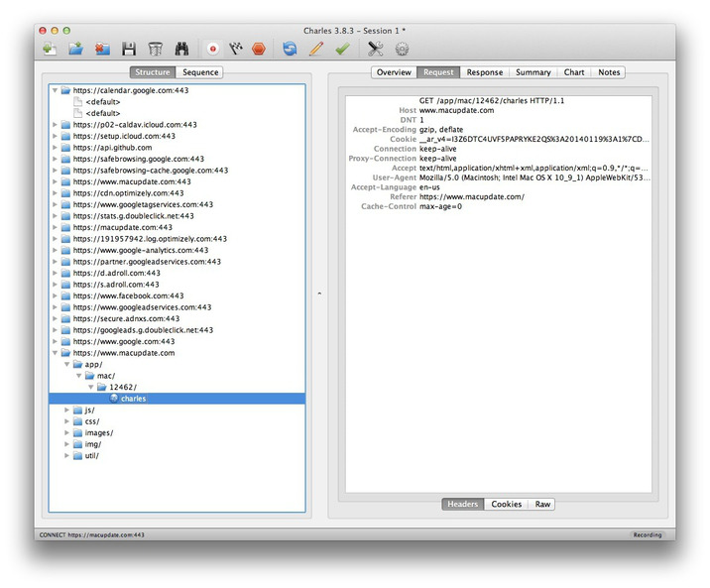Click the New Session toolbar icon
710x588 pixels.
point(50,48)
